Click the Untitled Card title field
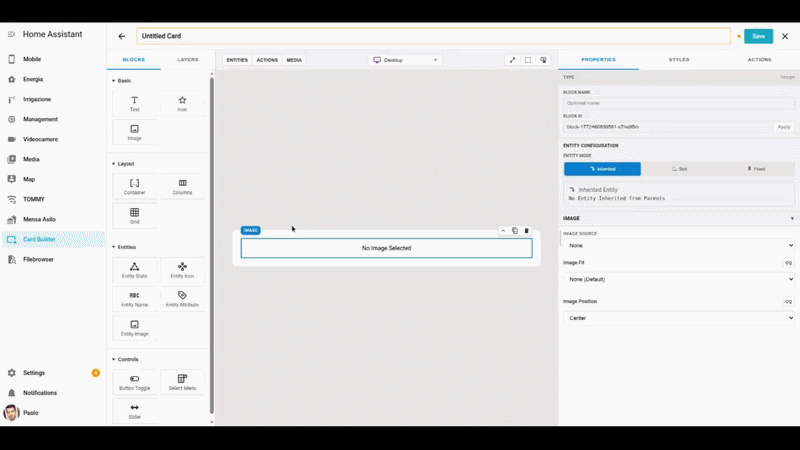 coord(434,36)
